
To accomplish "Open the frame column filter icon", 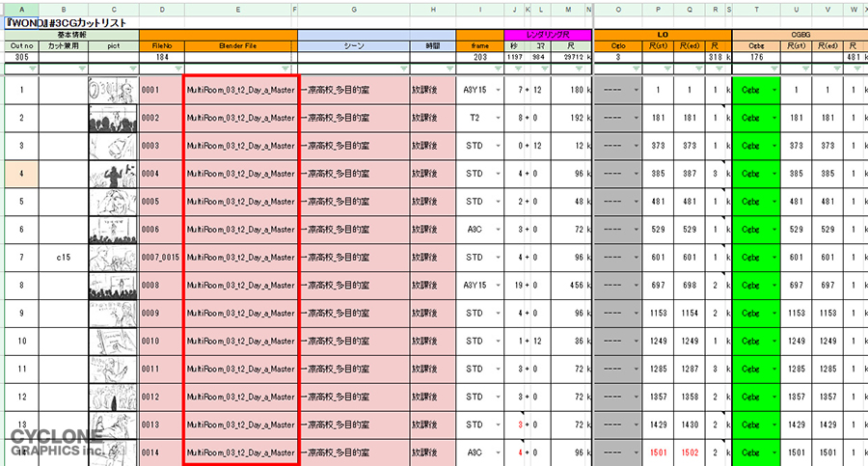I will 498,69.
